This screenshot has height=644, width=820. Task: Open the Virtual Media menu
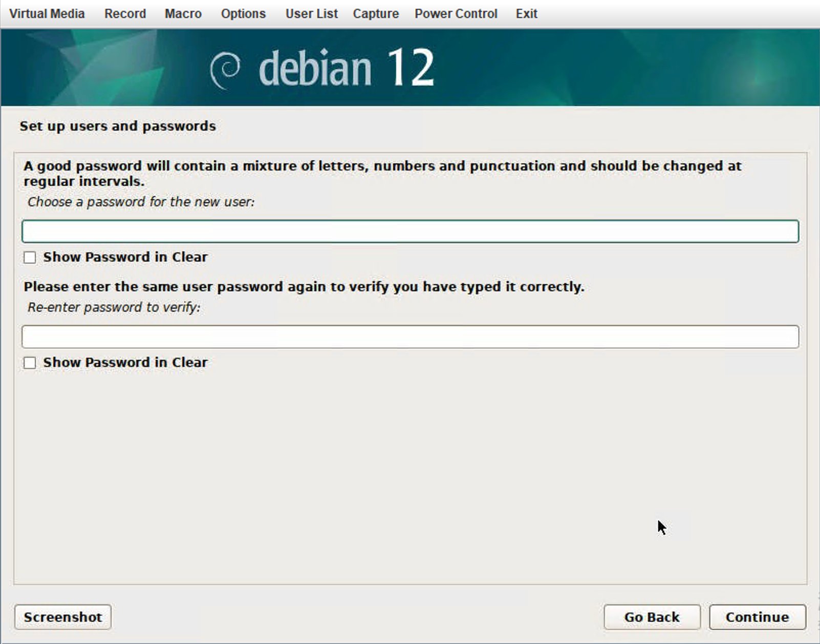pyautogui.click(x=47, y=14)
